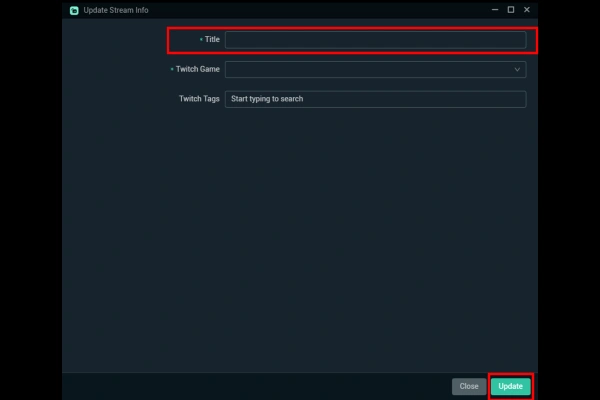Click "Start typing to search" placeholder text
This screenshot has height=400, width=600.
pyautogui.click(x=266, y=100)
